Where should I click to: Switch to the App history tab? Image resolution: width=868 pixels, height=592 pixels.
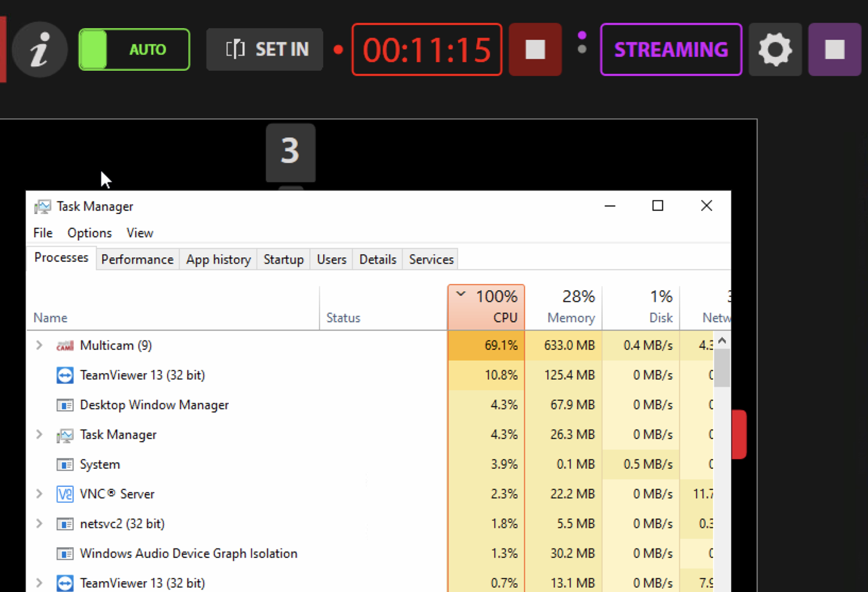pos(219,260)
